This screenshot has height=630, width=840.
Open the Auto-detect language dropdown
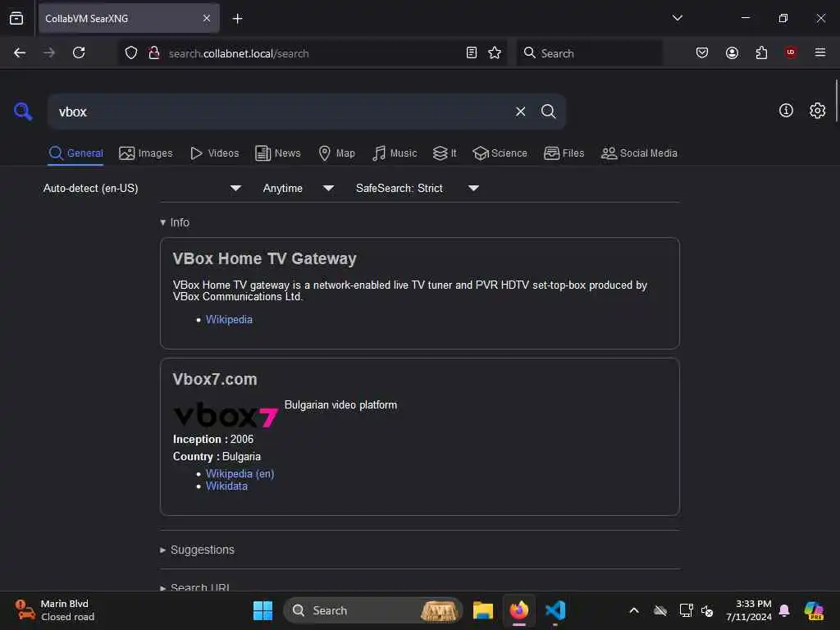142,188
